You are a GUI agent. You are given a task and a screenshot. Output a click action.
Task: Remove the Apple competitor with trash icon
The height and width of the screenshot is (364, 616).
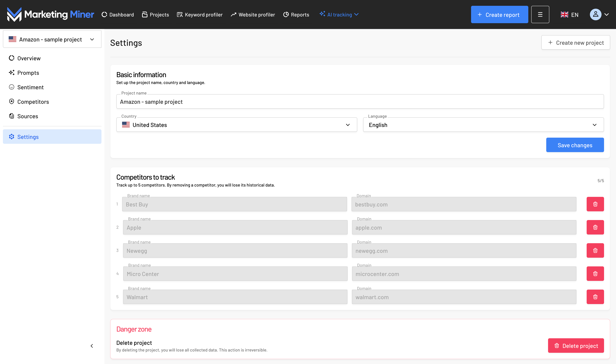tap(595, 227)
